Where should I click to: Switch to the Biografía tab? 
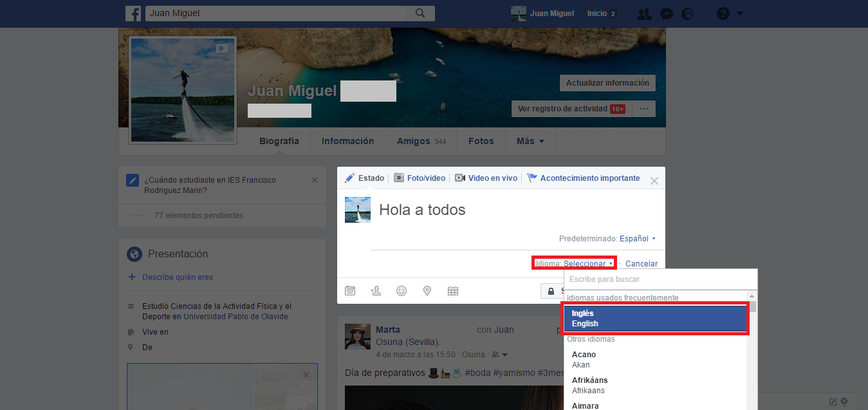(x=279, y=141)
